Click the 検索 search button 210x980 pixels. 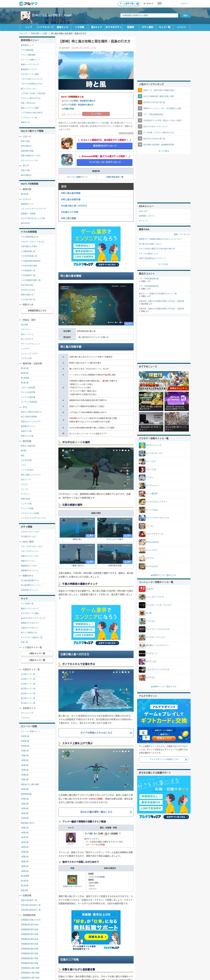(185, 16)
